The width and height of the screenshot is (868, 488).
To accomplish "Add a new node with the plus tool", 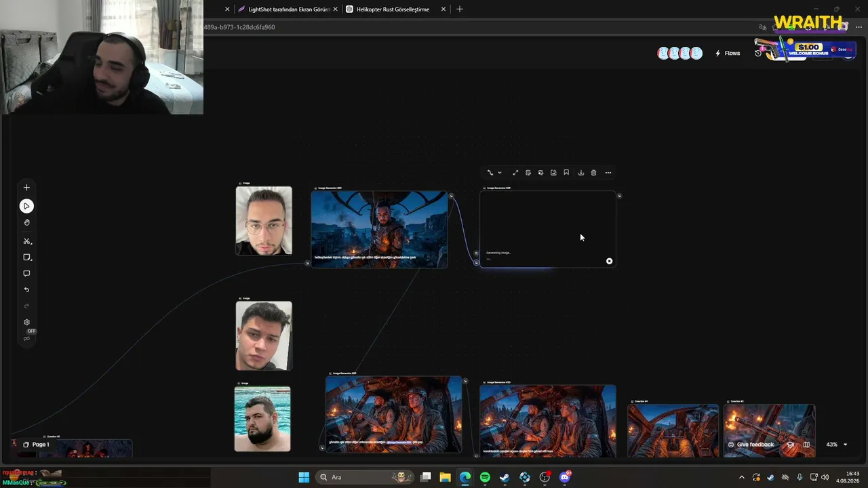I will point(26,188).
